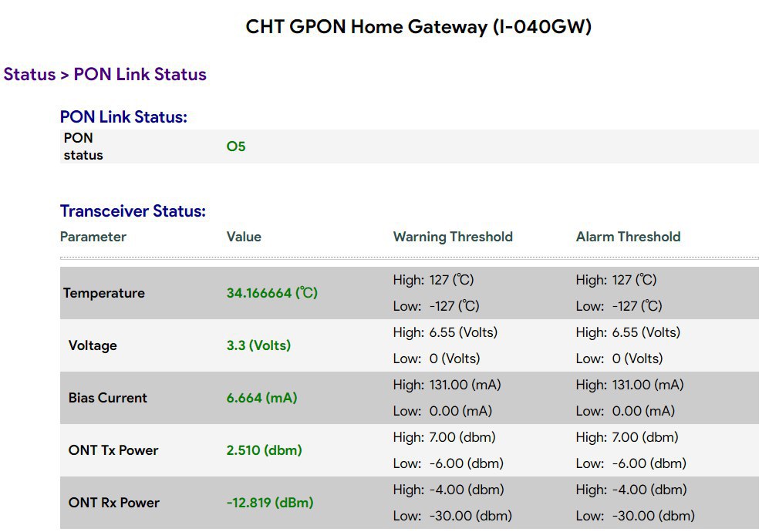The width and height of the screenshot is (769, 532).
Task: Click Temperature alarm threshold Low -127
Action: click(619, 306)
